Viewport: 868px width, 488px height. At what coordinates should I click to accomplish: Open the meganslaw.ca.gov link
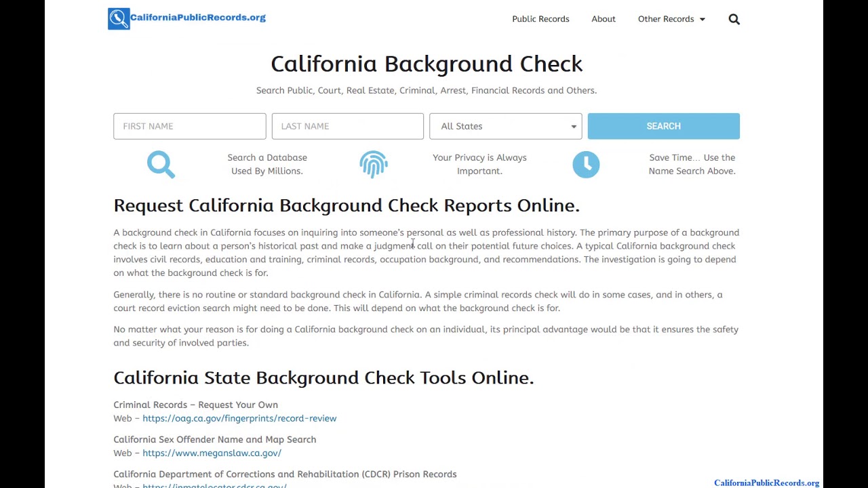point(212,453)
